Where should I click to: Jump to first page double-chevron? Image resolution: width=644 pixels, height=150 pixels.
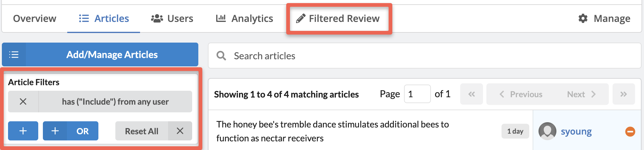pyautogui.click(x=472, y=94)
